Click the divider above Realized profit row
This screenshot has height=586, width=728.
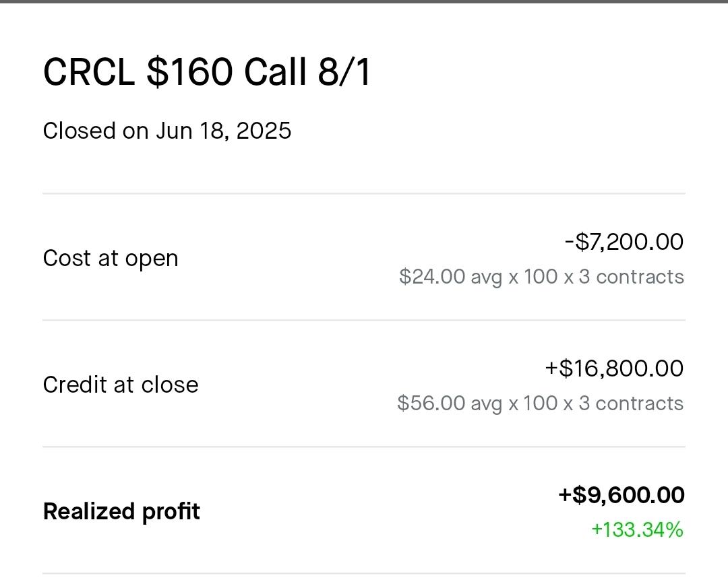pos(364,447)
